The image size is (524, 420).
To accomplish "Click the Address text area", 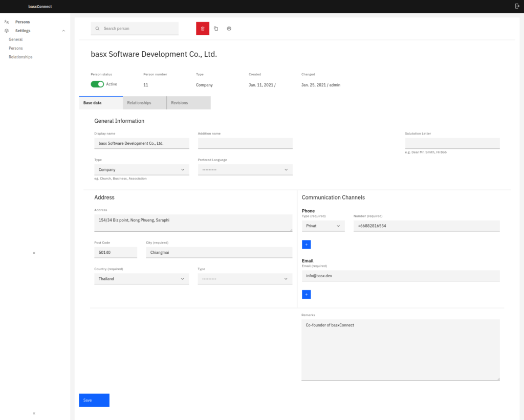I will [x=193, y=223].
